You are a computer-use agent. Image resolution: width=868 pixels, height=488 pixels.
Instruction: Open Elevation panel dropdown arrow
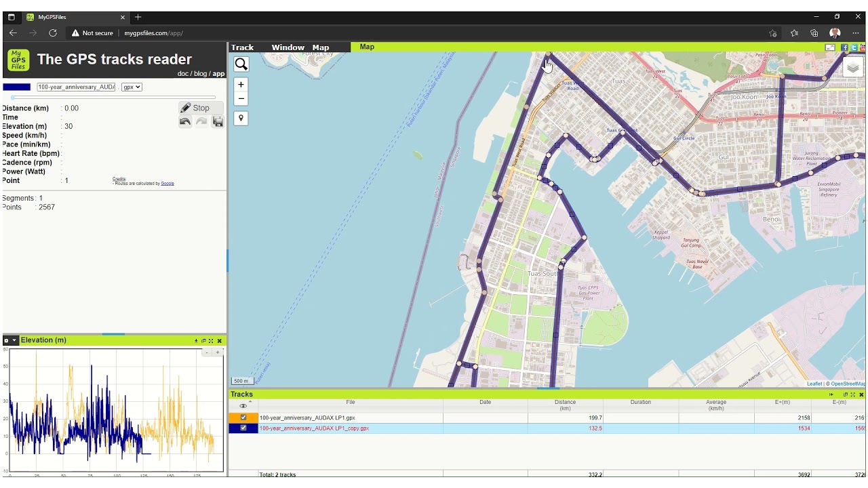14,341
